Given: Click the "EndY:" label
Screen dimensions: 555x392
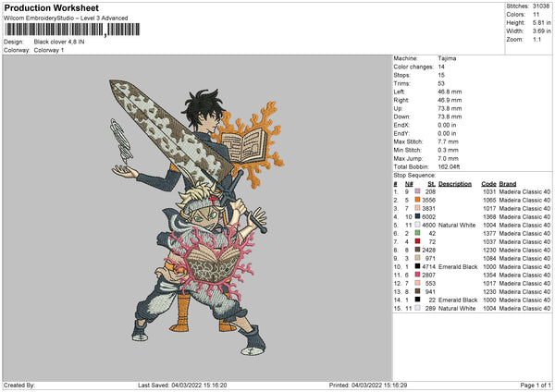Looking at the screenshot, I should pos(401,133).
